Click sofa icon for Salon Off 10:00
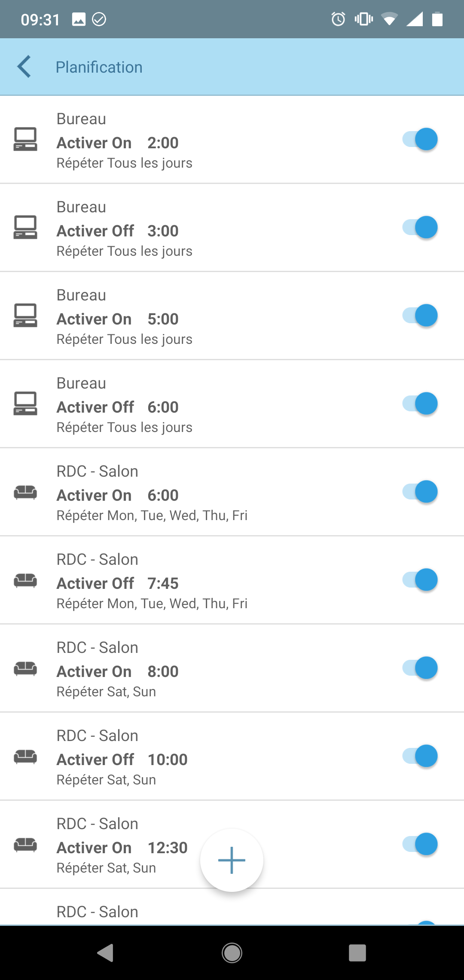This screenshot has height=980, width=464. coord(25,756)
